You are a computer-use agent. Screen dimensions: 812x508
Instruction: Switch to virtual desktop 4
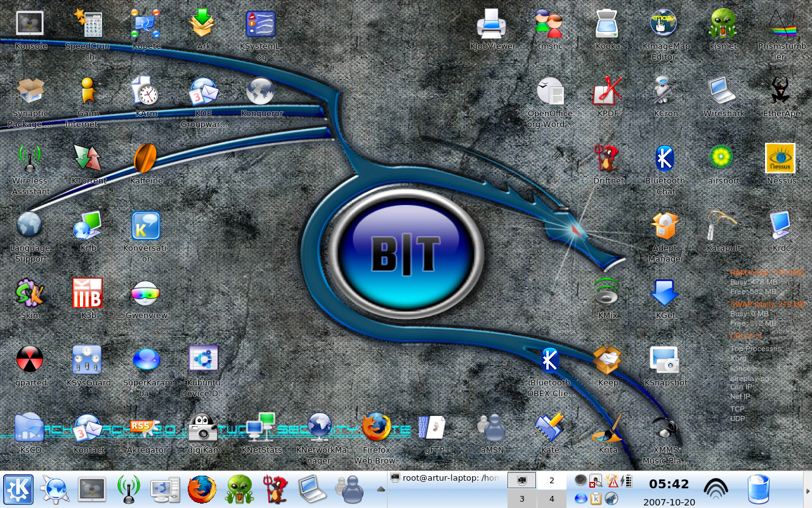552,498
